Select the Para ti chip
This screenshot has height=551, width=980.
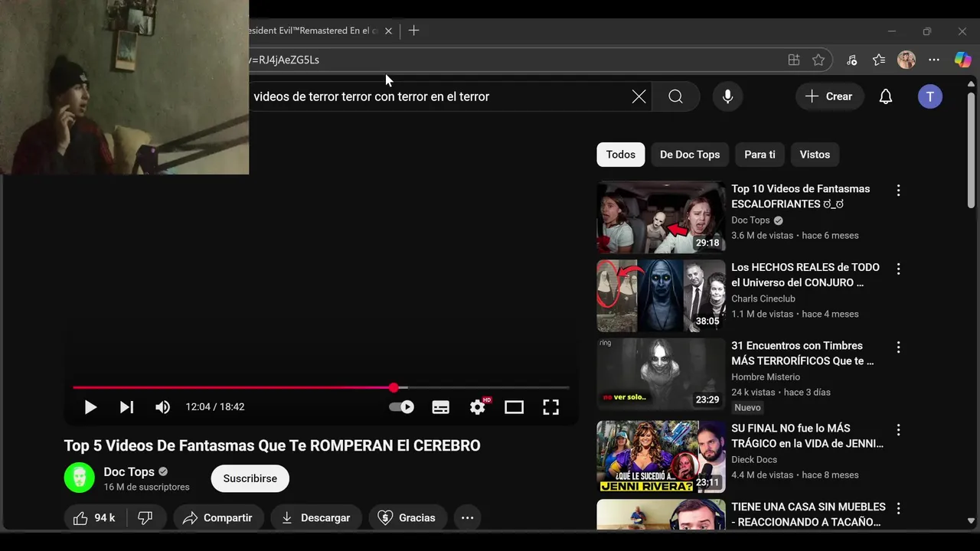(759, 155)
